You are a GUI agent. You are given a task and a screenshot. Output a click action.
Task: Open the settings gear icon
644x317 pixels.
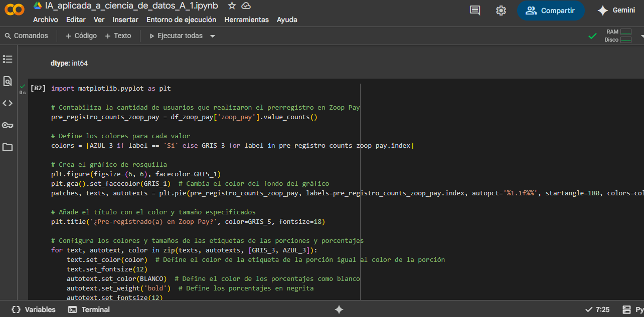click(x=501, y=11)
